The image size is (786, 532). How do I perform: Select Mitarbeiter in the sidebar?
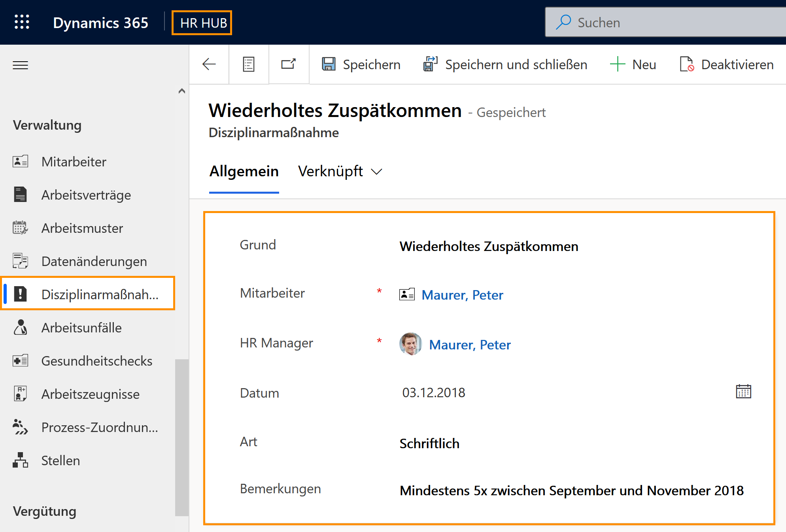pyautogui.click(x=74, y=161)
